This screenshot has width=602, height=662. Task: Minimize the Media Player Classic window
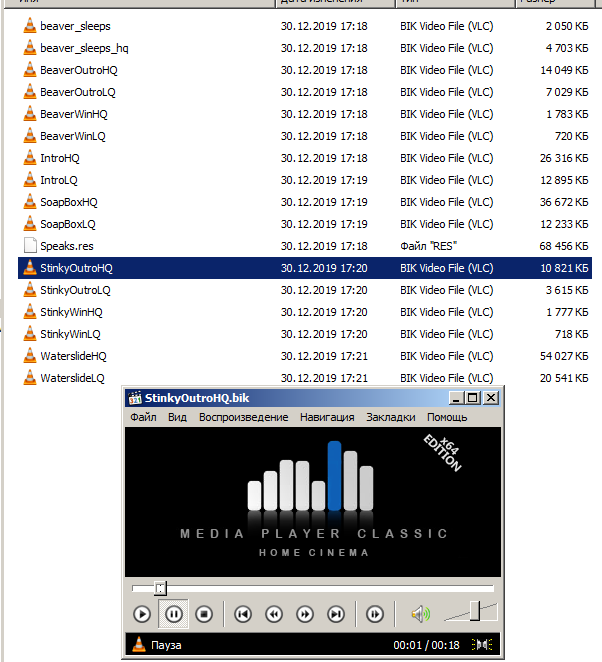[x=456, y=398]
